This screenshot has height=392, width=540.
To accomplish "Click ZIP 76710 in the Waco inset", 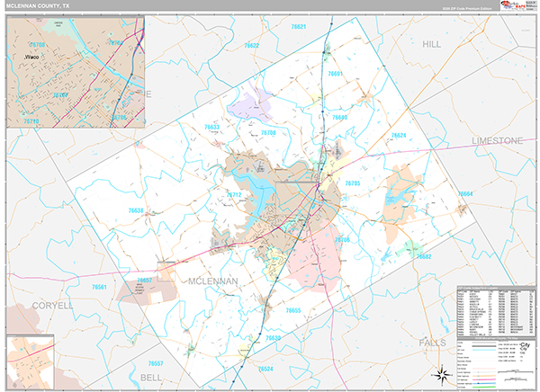I will (x=31, y=121).
